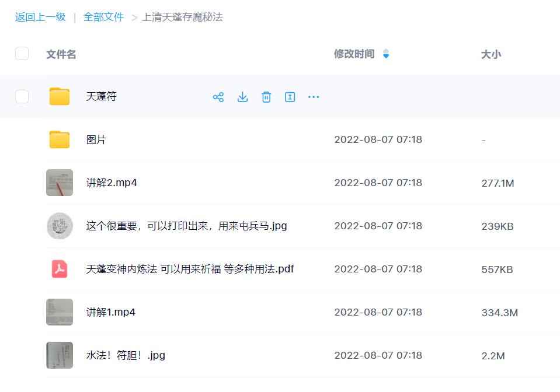Image resolution: width=560 pixels, height=392 pixels.
Task: Rename the 天蓬符 folder
Action: coord(290,97)
